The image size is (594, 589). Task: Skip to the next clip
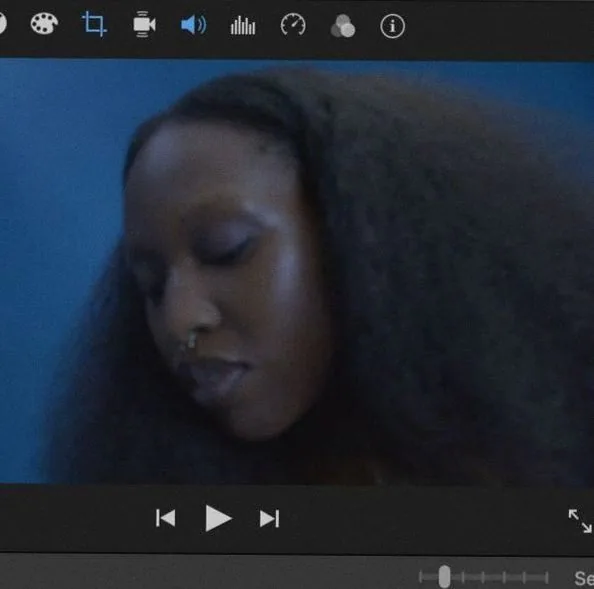coord(269,518)
